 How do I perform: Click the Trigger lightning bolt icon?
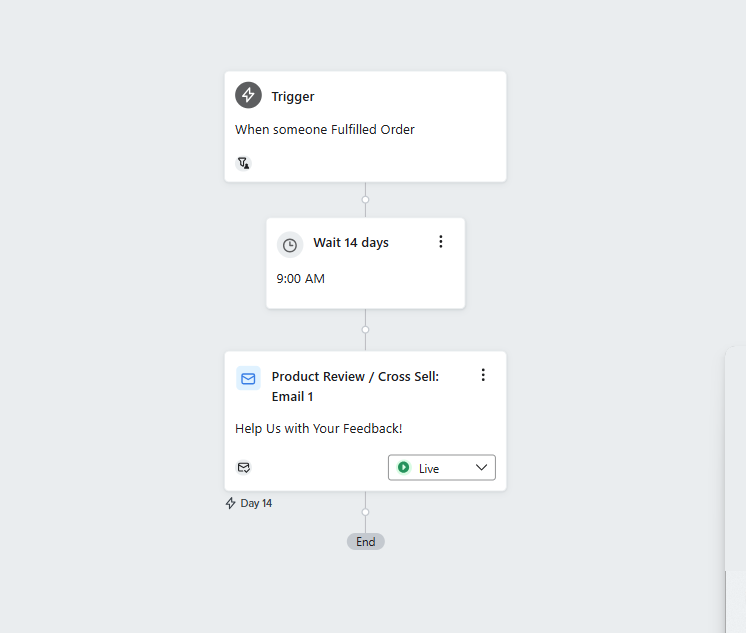(x=248, y=95)
